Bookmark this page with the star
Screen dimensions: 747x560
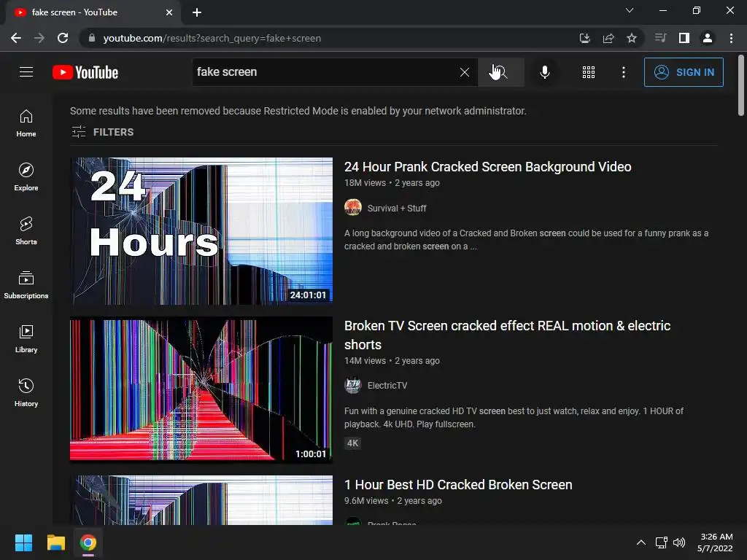pos(632,38)
